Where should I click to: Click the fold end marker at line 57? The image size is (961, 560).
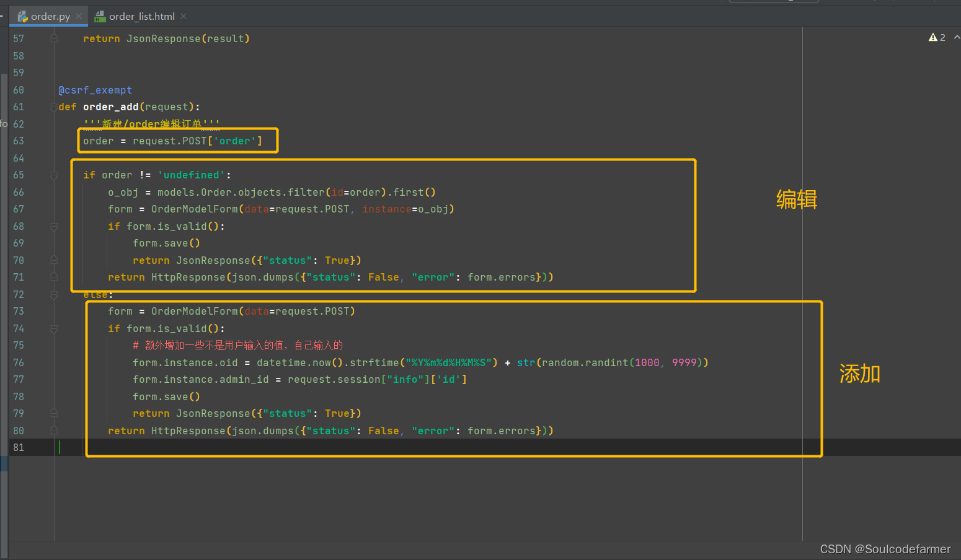tap(54, 39)
